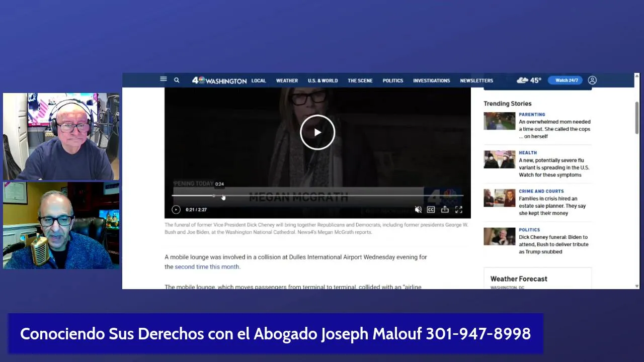644x362 pixels.
Task: Open the HEALTH category link
Action: click(528, 153)
